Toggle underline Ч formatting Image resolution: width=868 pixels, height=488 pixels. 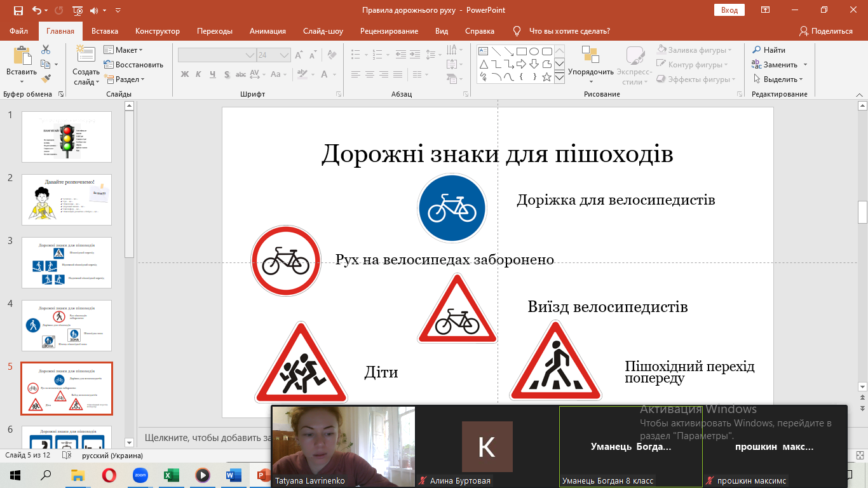coord(212,74)
